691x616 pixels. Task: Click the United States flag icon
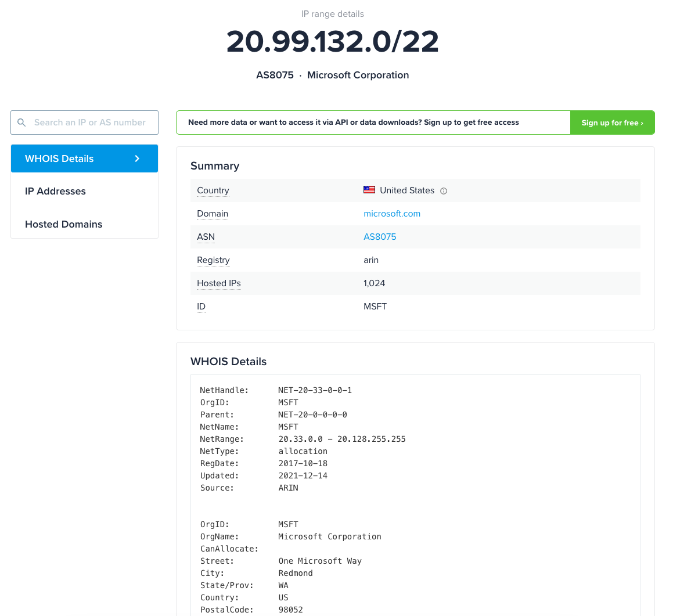tap(369, 190)
